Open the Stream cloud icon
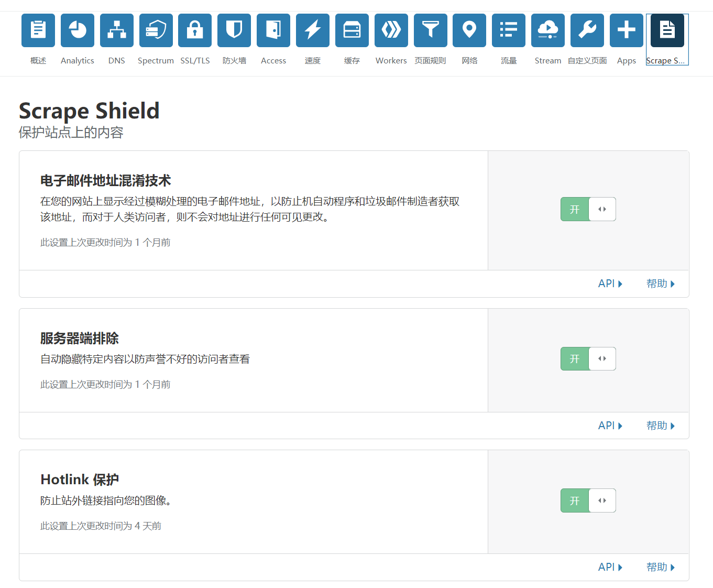 548,30
